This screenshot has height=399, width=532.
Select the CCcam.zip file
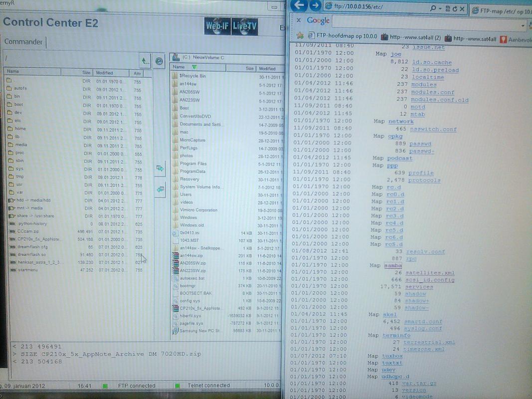click(25, 231)
